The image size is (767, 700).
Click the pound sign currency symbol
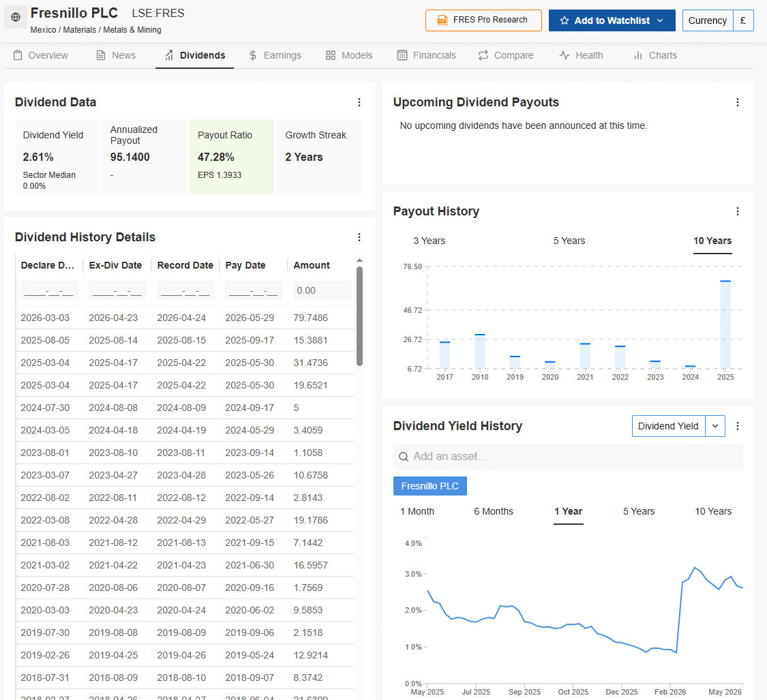tap(743, 20)
